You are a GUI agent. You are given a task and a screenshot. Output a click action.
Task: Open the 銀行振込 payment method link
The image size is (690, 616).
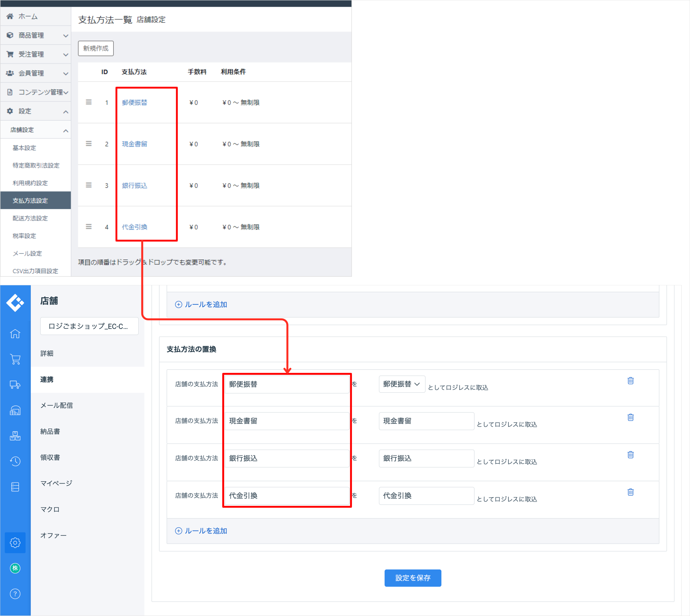click(x=134, y=186)
